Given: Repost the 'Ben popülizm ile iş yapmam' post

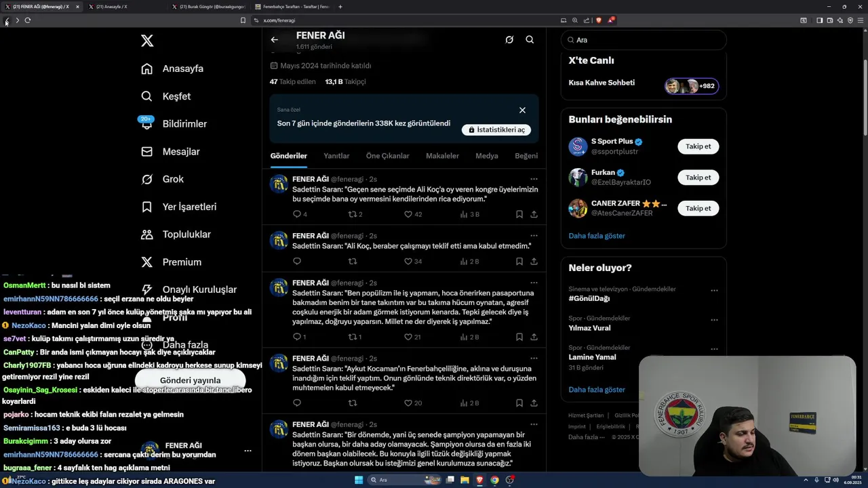Looking at the screenshot, I should click(355, 337).
